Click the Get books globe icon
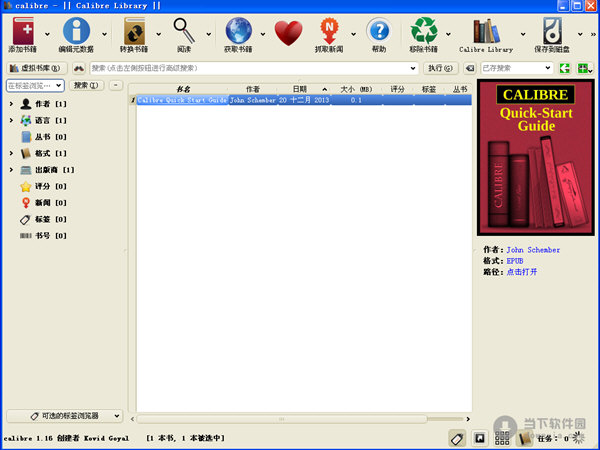This screenshot has height=450, width=600. [238, 31]
